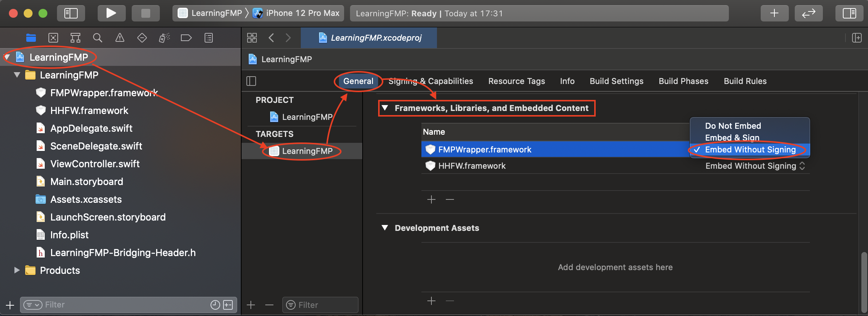The height and width of the screenshot is (316, 868).
Task: Select LearningFMP under PROJECT
Action: coord(302,117)
